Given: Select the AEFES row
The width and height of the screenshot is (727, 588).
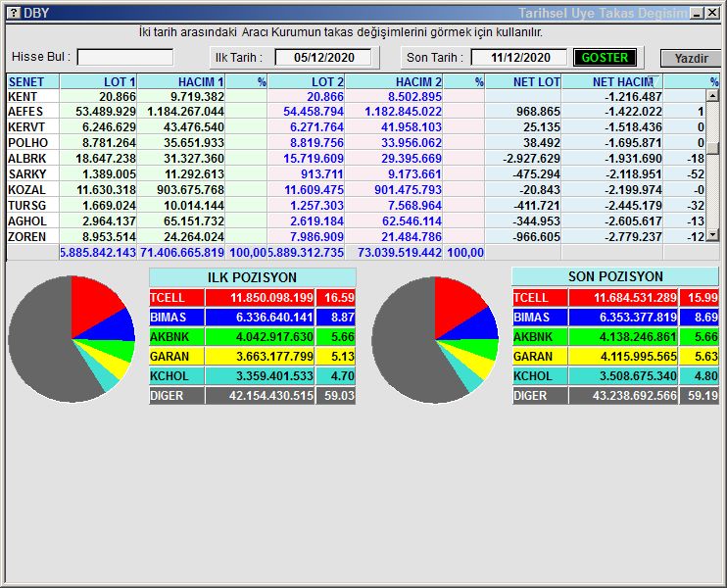Looking at the screenshot, I should click(x=356, y=112).
